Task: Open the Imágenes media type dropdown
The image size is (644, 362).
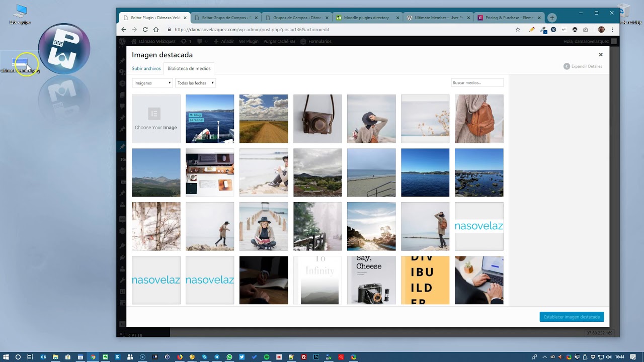Action: 152,83
